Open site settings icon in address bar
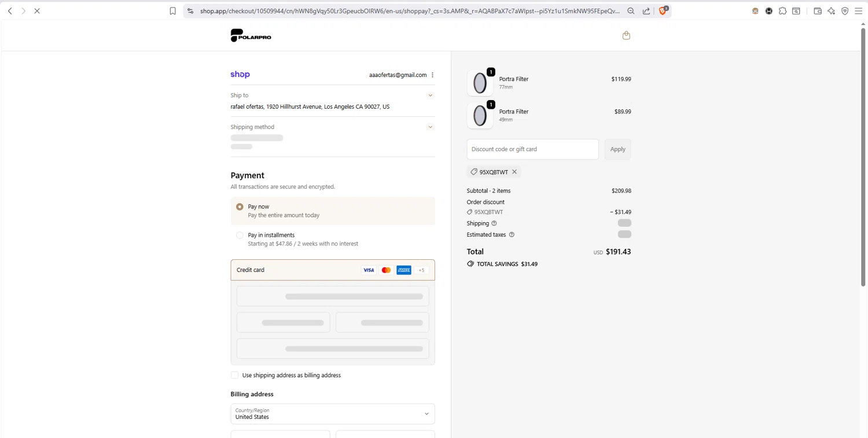This screenshot has height=438, width=868. point(190,11)
